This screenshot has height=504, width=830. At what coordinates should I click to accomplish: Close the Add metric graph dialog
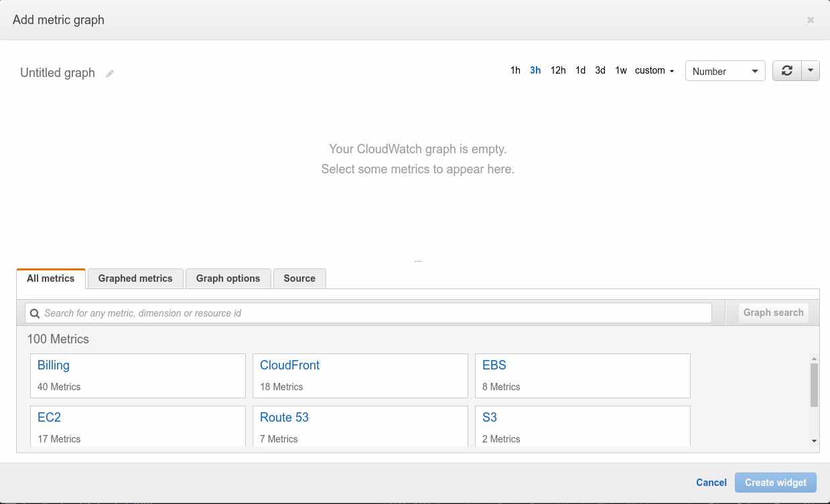811,20
